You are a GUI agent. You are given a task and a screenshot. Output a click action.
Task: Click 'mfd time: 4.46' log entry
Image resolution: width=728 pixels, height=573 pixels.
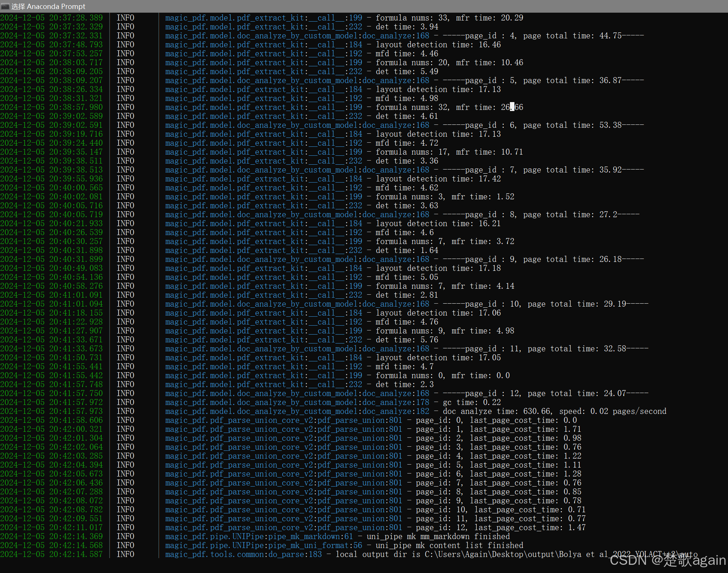click(407, 54)
